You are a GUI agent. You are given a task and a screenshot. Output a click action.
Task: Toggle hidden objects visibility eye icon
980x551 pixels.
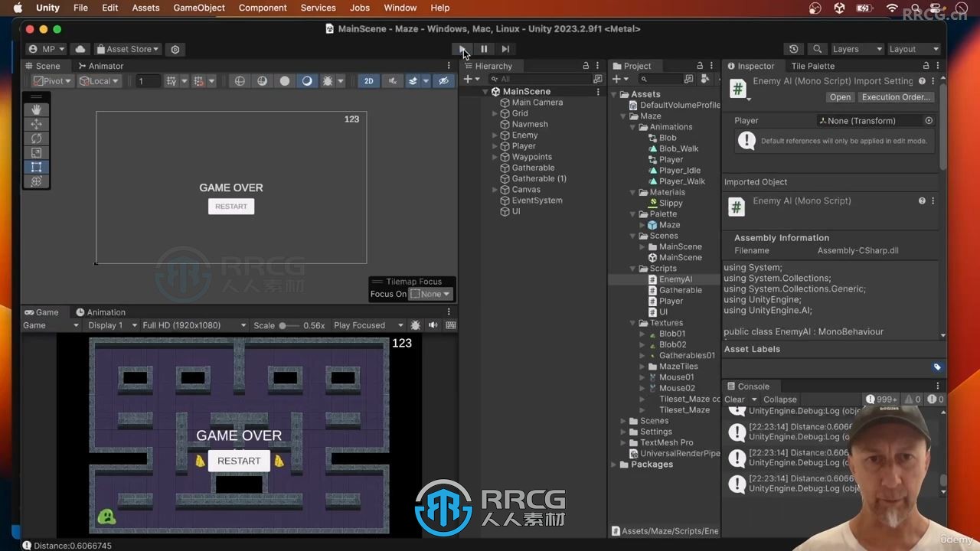[x=443, y=81]
